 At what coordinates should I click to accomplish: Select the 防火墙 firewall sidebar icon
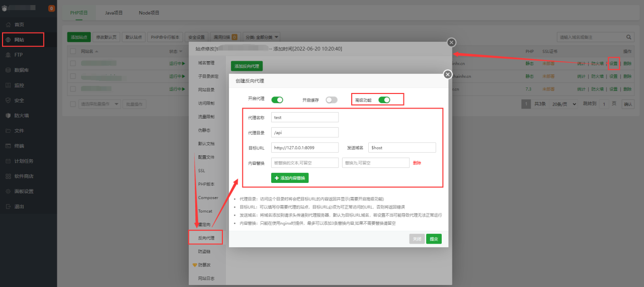tap(8, 116)
